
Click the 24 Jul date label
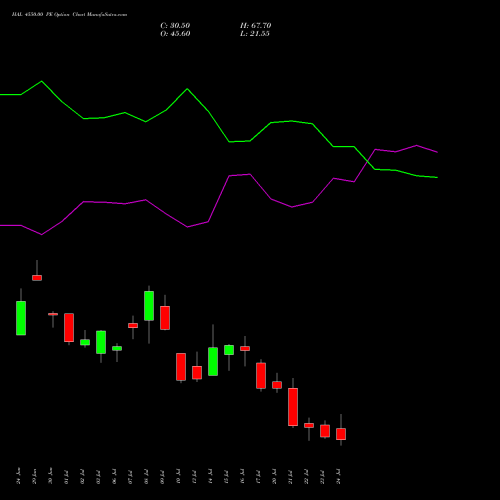click(x=339, y=477)
